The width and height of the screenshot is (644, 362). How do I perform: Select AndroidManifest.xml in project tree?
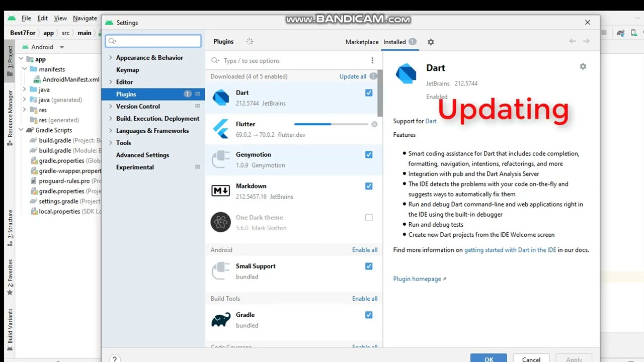71,79
